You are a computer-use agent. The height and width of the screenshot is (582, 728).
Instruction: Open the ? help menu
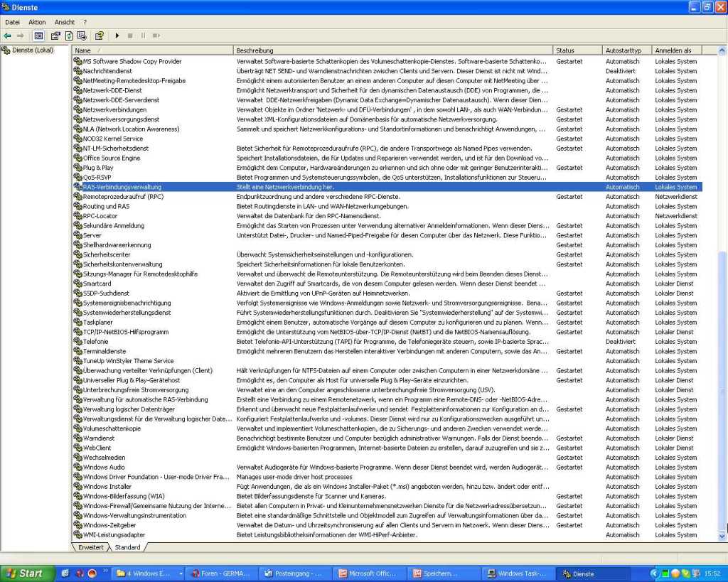click(85, 22)
